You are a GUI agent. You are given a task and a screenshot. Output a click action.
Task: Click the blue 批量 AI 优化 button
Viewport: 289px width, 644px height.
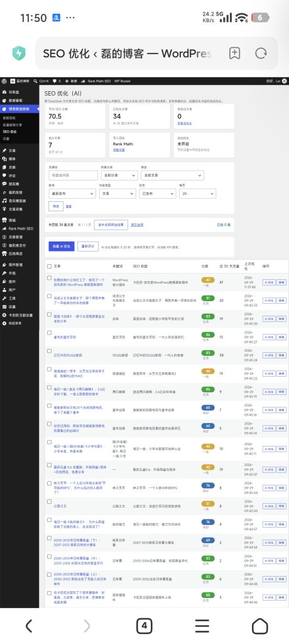62,247
